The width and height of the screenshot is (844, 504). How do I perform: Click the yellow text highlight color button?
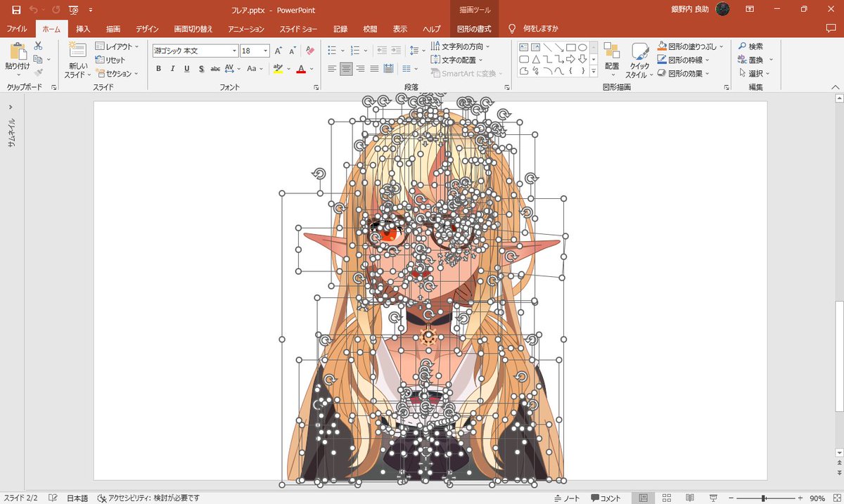[278, 69]
